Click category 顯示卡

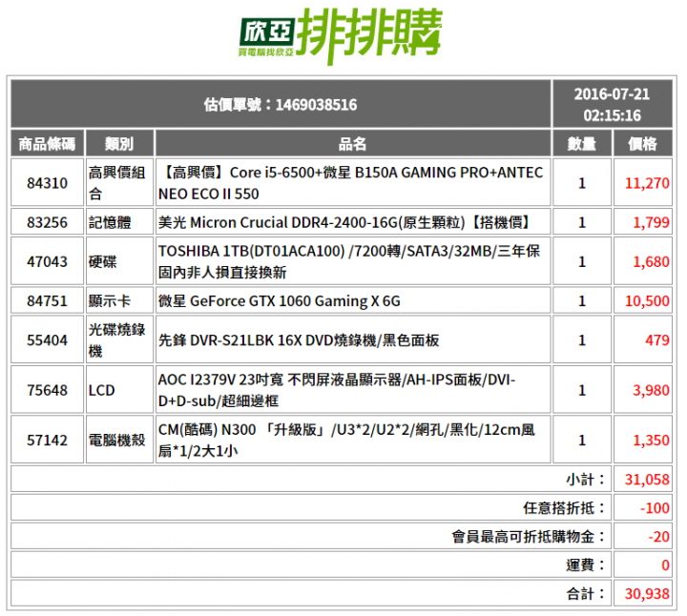coord(110,300)
